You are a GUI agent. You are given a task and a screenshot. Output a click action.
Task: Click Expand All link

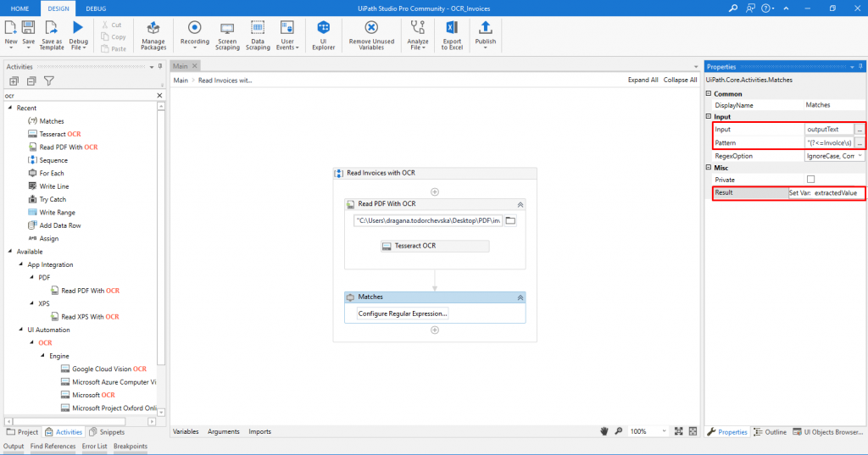point(643,80)
